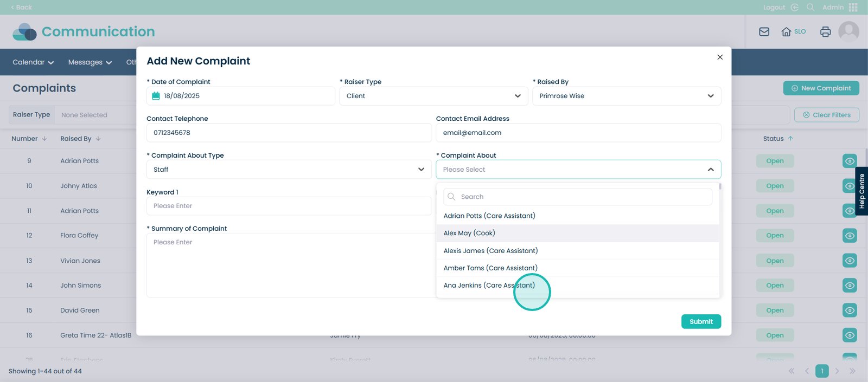The image size is (868, 382).
Task: Click the mail envelope icon in header
Action: (764, 32)
